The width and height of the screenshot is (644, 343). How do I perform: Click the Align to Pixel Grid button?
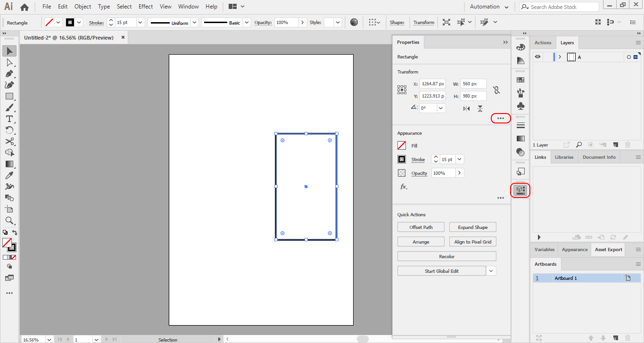[473, 242]
